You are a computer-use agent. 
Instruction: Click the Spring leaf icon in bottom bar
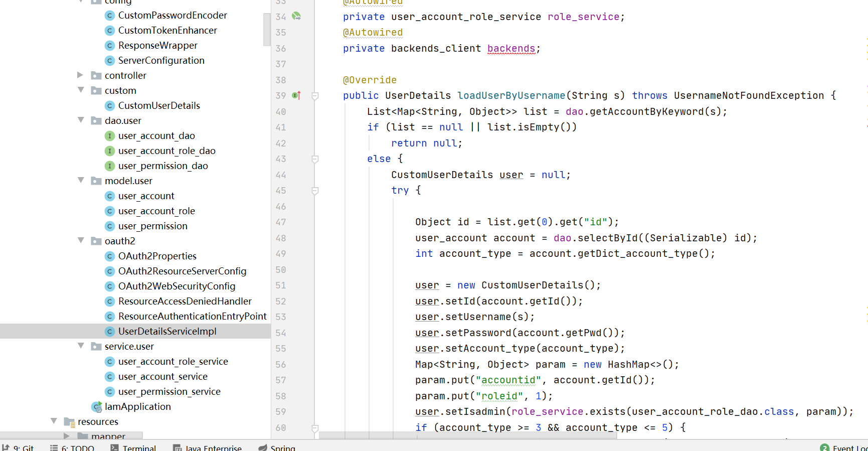262,447
